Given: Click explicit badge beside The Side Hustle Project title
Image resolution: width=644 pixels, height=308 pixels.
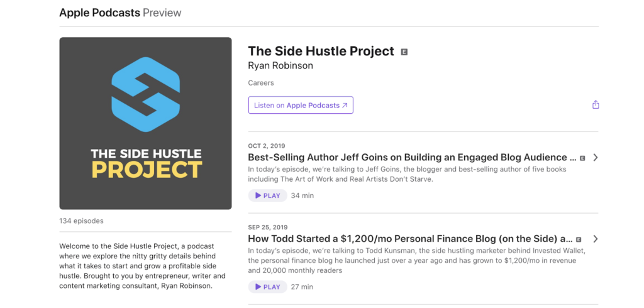Looking at the screenshot, I should coord(404,52).
